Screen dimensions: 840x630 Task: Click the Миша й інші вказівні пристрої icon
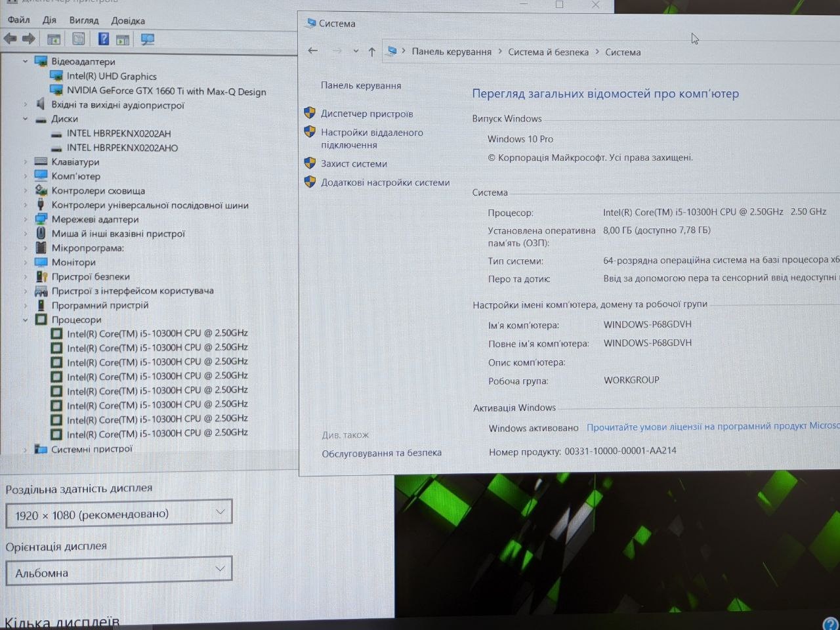41,234
